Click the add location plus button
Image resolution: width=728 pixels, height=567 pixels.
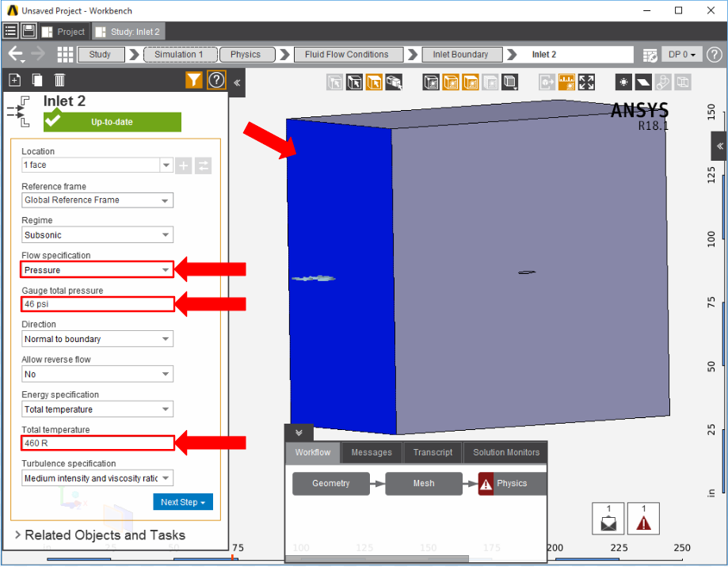184,166
